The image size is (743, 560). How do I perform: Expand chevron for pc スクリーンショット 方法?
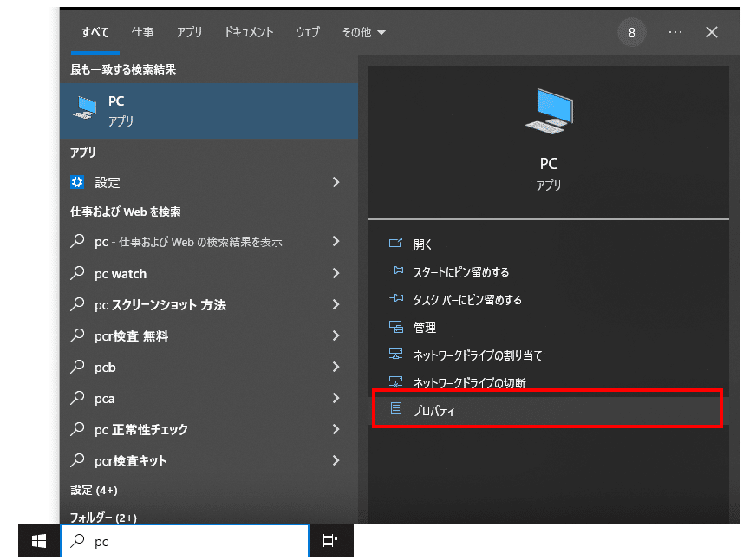336,304
